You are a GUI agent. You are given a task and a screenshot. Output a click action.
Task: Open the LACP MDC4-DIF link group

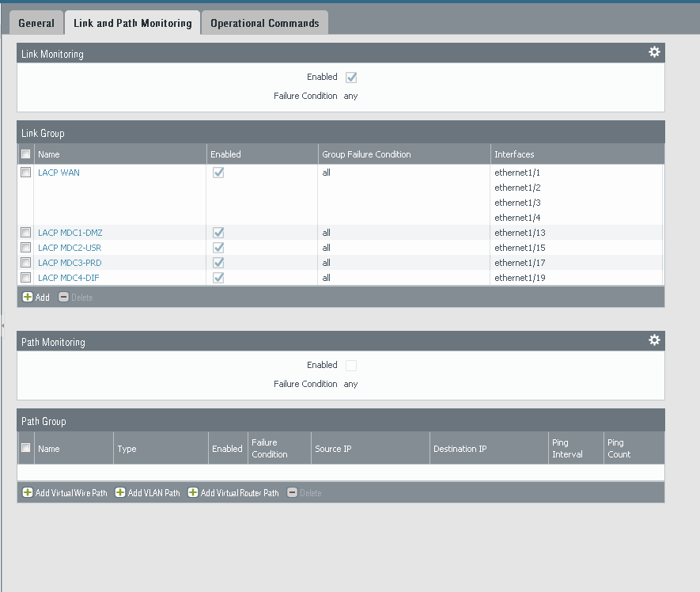tap(68, 278)
